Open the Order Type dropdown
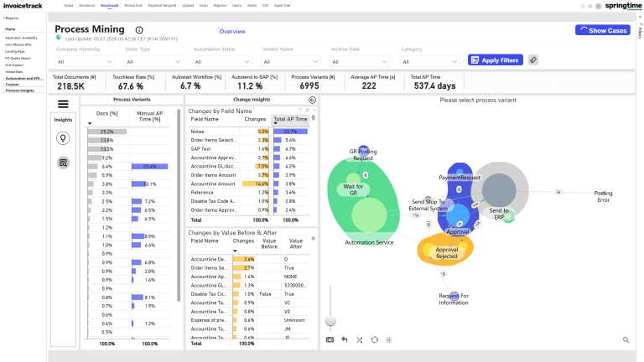Image resolution: width=644 pixels, height=362 pixels. pyautogui.click(x=153, y=61)
